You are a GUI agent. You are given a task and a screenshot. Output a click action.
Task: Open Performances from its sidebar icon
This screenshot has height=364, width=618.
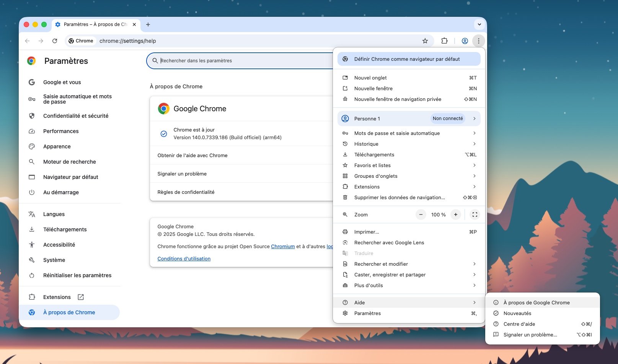(x=32, y=131)
